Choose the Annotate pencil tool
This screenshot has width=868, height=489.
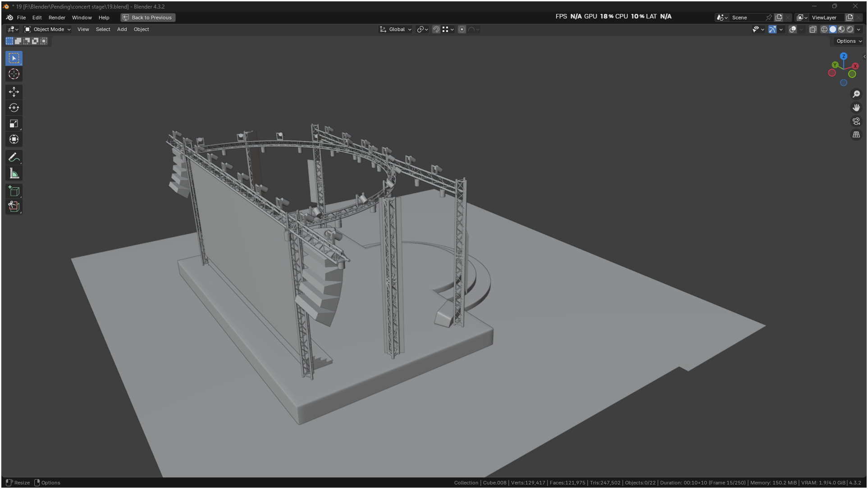(x=14, y=157)
